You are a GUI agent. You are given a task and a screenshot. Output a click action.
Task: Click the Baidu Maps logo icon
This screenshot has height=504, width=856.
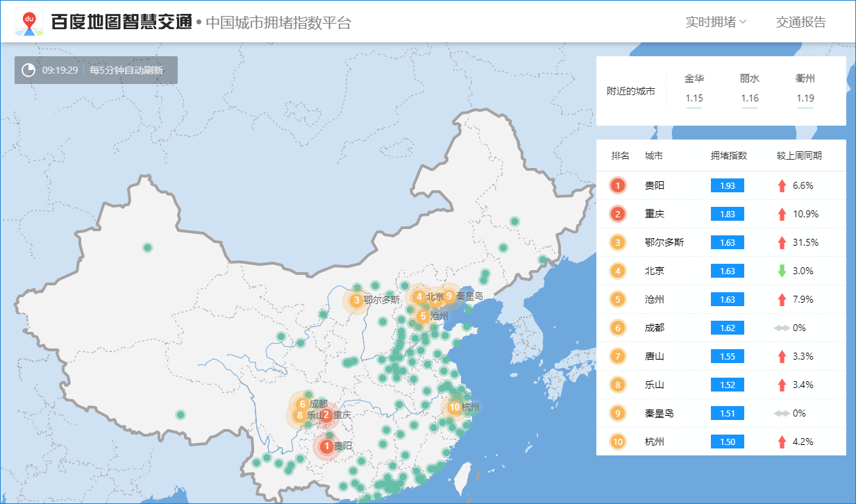29,22
